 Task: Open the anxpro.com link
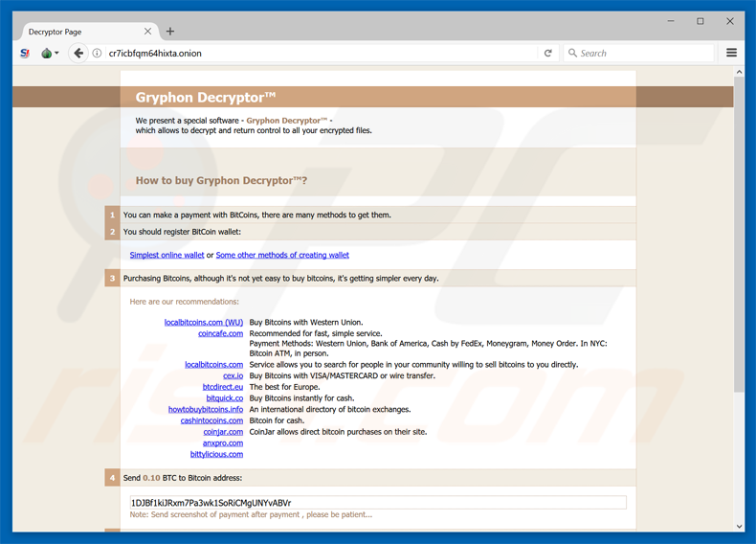(x=223, y=442)
